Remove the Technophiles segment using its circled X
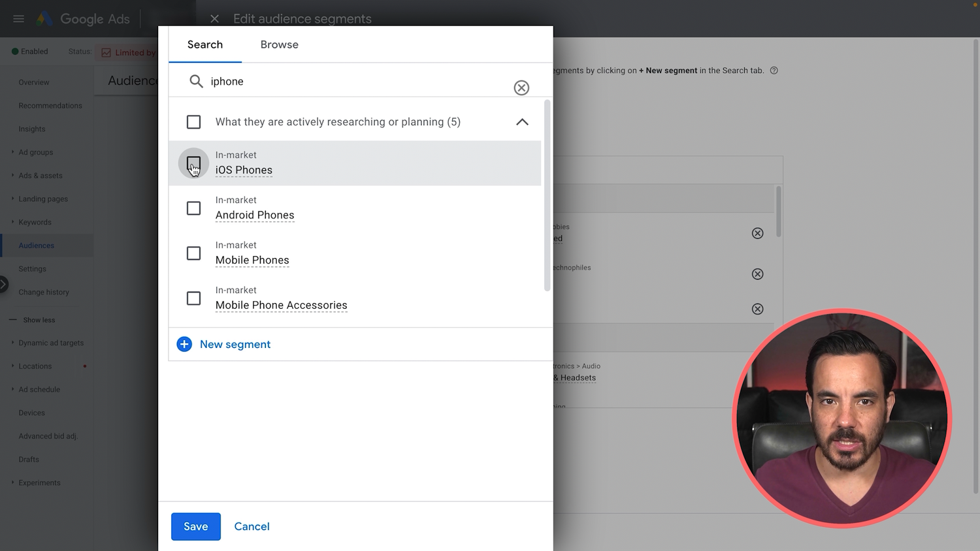This screenshot has width=980, height=551. point(757,274)
